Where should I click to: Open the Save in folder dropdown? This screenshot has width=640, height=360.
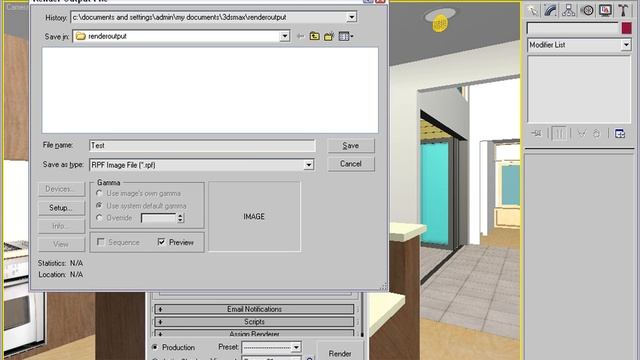pos(284,36)
